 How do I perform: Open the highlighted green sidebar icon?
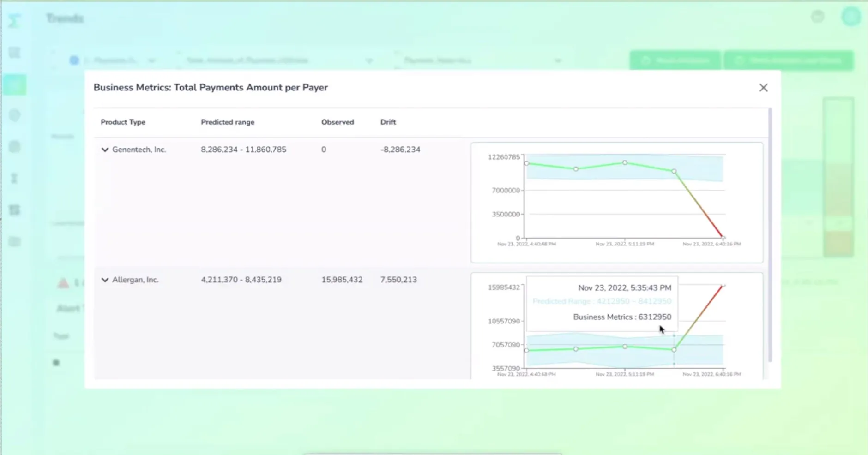tap(14, 85)
